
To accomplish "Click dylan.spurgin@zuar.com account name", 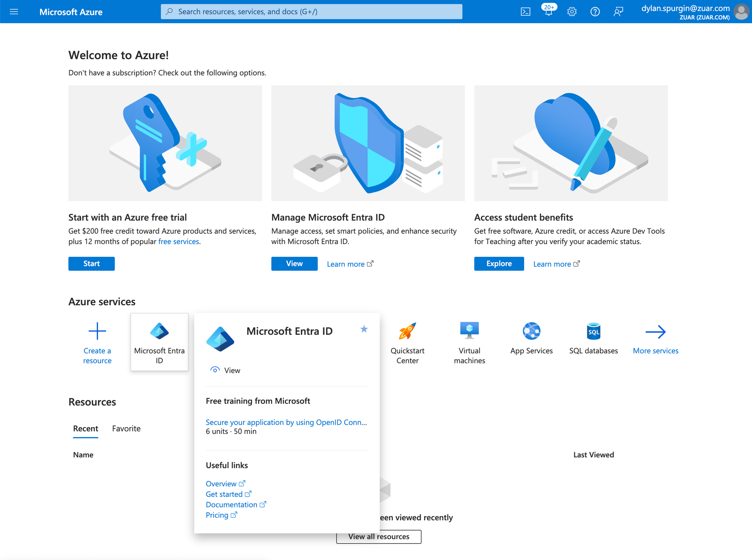I will point(685,8).
